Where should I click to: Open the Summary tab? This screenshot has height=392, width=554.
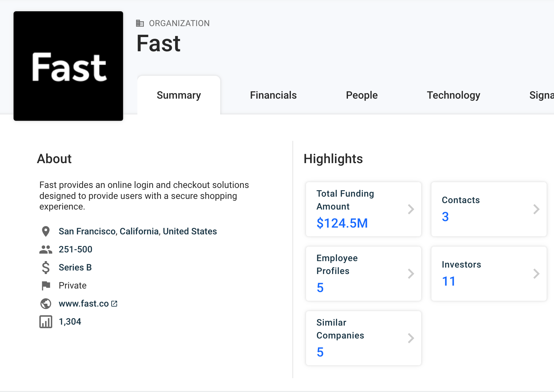(179, 95)
